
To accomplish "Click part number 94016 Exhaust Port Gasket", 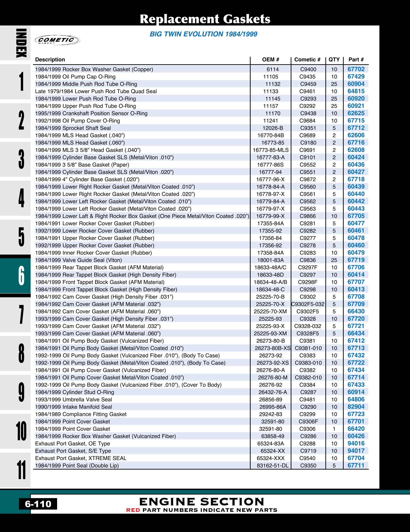I will tap(356, 444).
